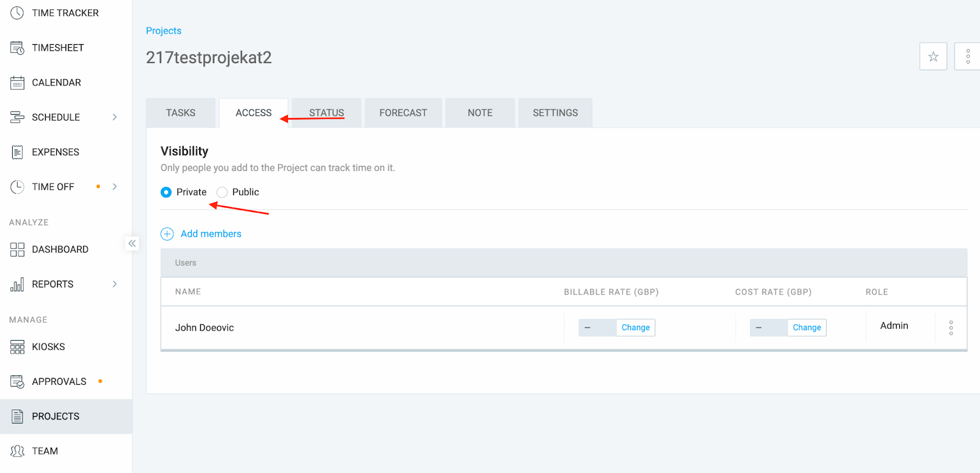Open the Team people icon
980x473 pixels.
(x=17, y=451)
